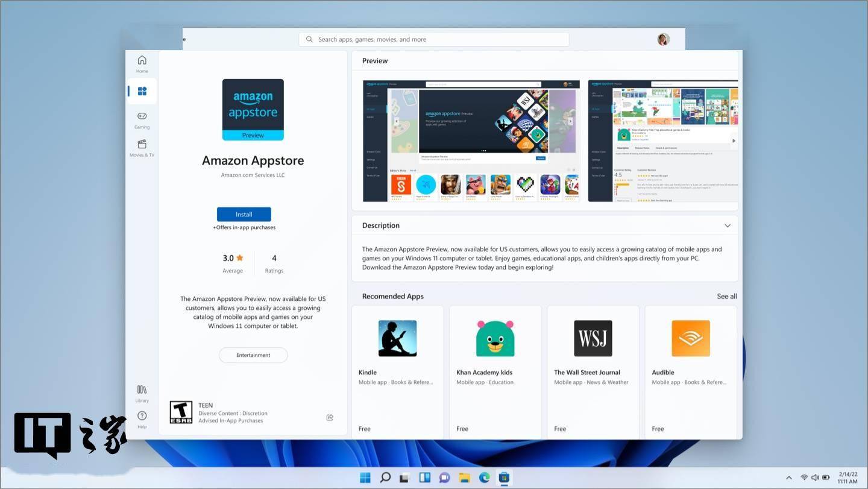Click Amazon.com Services LLC publisher link
This screenshot has height=489, width=868.
253,175
